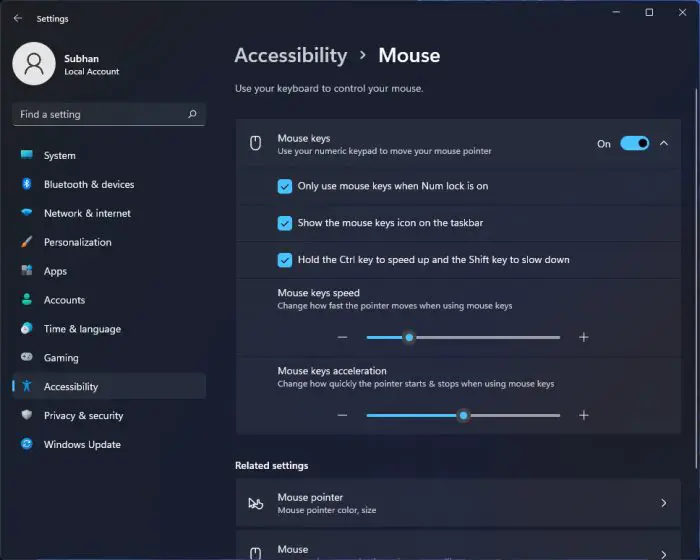Go to Network & internet
The width and height of the screenshot is (700, 560).
(109, 213)
